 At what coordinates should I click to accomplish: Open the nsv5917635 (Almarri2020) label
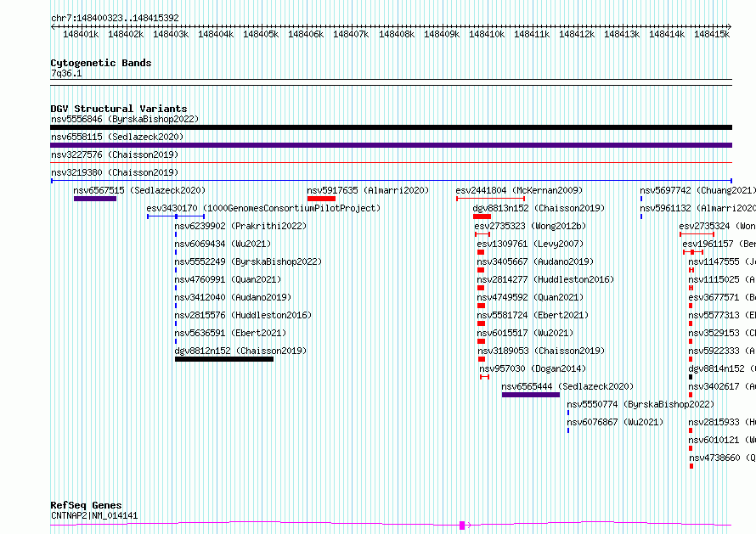tap(368, 190)
